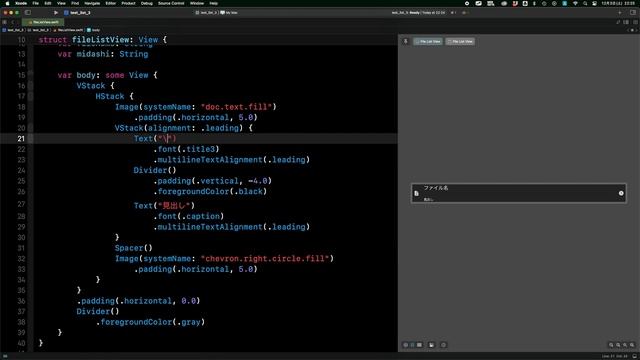Select the first File List View preview
This screenshot has height=360, width=640.
(428, 41)
